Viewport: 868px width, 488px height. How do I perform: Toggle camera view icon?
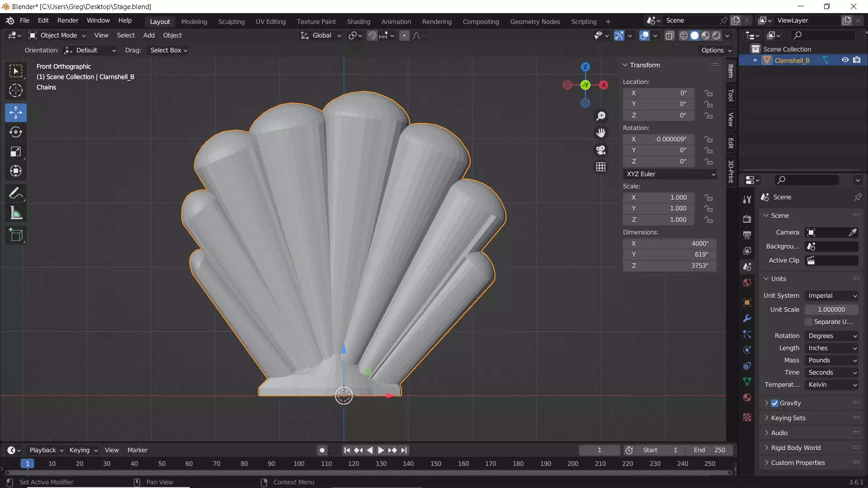point(601,150)
